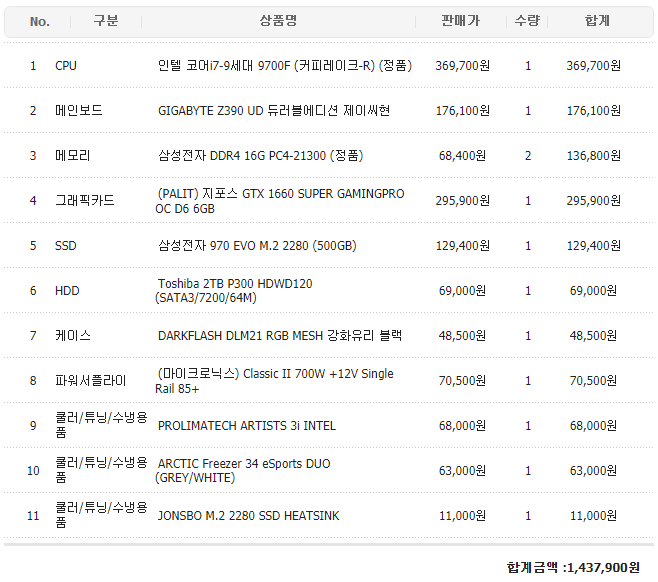658x582 pixels.
Task: Select the 삼성전자 970 EVO M.2 product
Action: (257, 245)
